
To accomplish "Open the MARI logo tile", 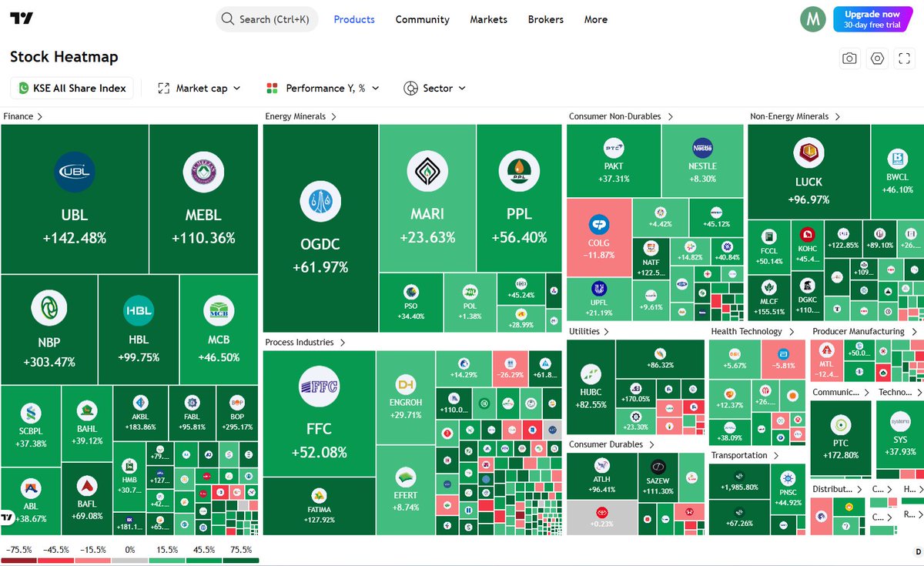I will pyautogui.click(x=427, y=172).
